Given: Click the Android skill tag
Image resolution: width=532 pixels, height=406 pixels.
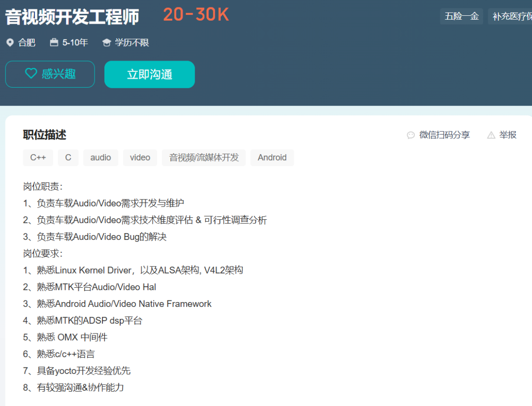Looking at the screenshot, I should 272,158.
